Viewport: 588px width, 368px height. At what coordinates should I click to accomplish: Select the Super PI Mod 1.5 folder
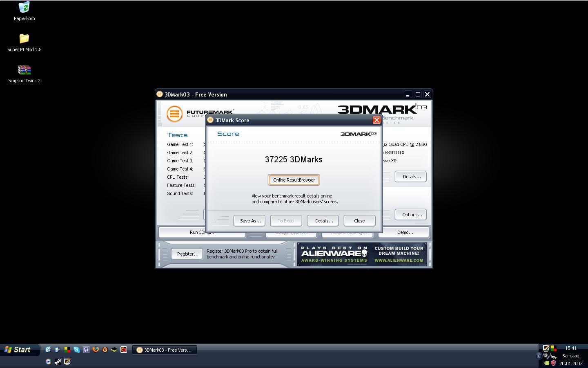pos(24,38)
